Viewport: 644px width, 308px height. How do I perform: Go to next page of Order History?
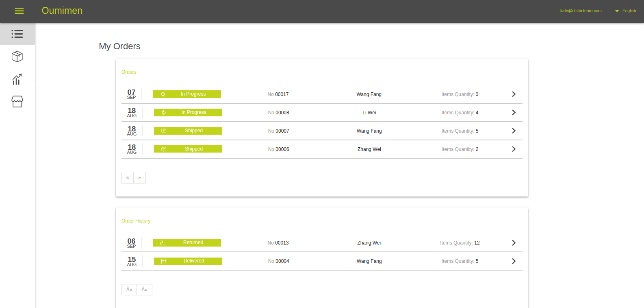[x=145, y=290]
